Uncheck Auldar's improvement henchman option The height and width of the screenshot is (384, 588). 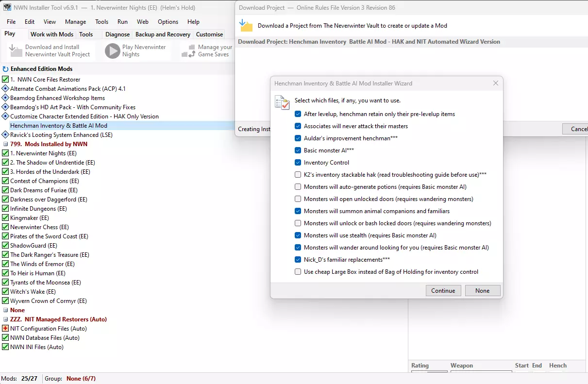click(298, 138)
